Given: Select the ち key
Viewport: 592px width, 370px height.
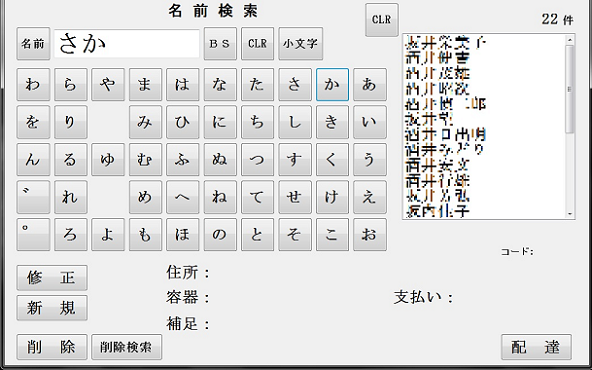Looking at the screenshot, I should [x=257, y=122].
